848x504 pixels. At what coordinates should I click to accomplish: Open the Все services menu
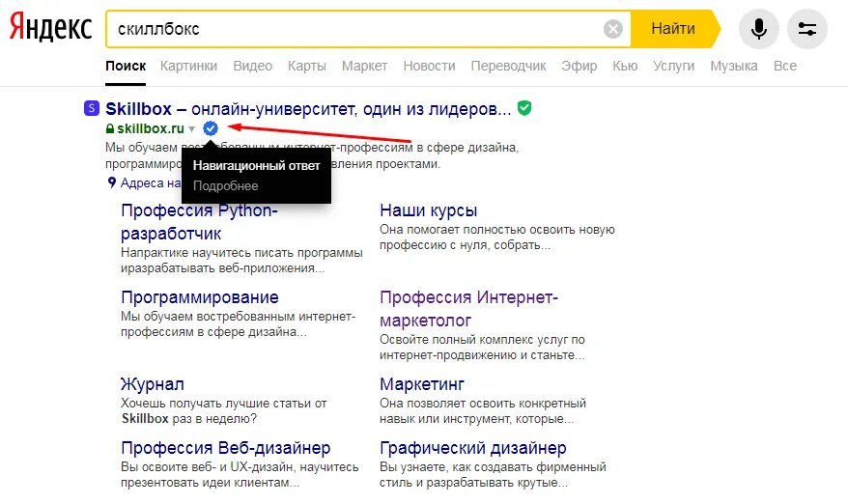[x=784, y=66]
